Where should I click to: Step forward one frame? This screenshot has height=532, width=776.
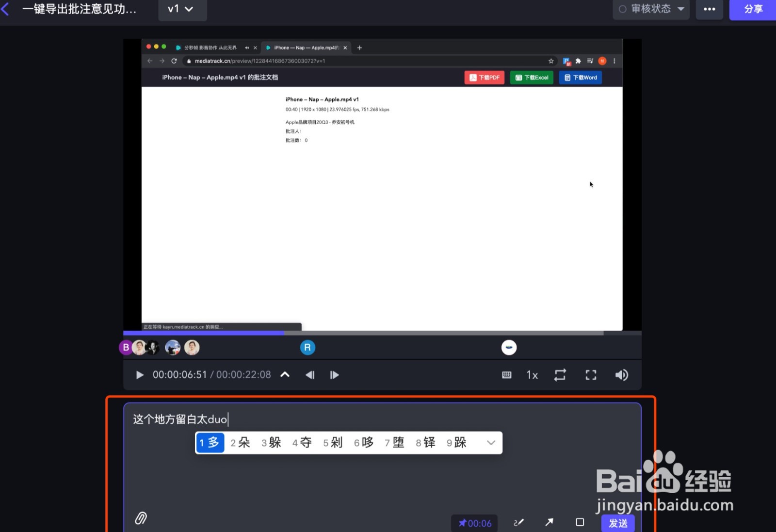[x=334, y=375]
